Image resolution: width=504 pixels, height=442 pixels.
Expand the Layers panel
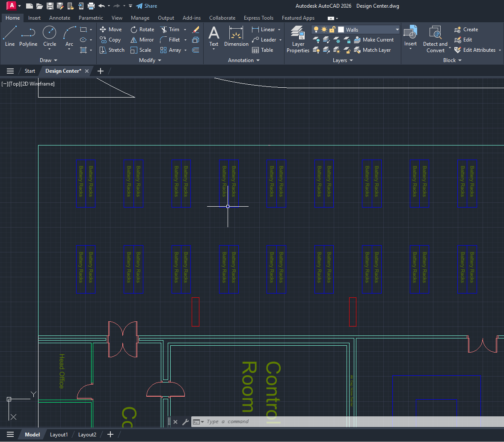click(x=343, y=60)
